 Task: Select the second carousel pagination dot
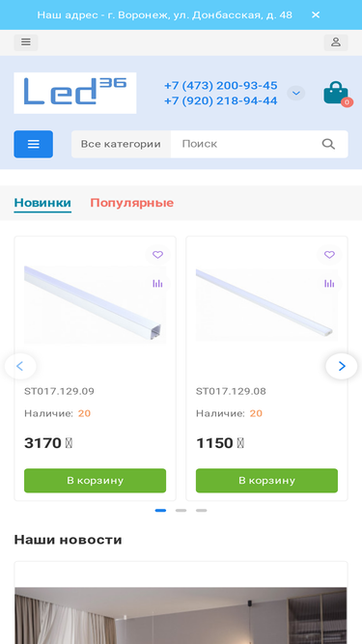[x=181, y=511]
